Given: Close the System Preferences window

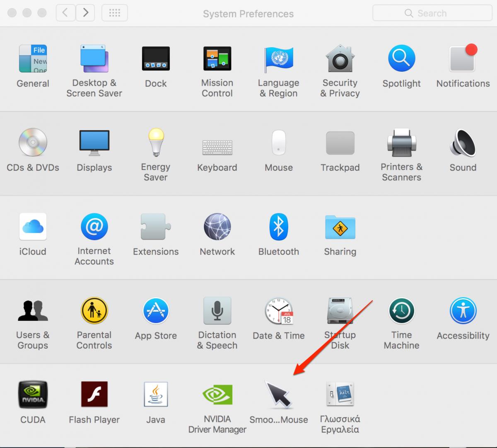Looking at the screenshot, I should coord(12,13).
